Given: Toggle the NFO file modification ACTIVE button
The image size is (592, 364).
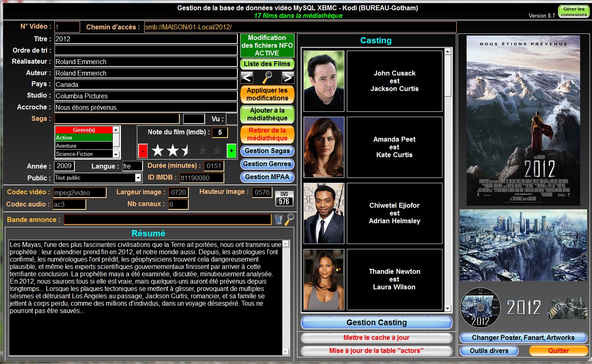Looking at the screenshot, I should pyautogui.click(x=267, y=45).
